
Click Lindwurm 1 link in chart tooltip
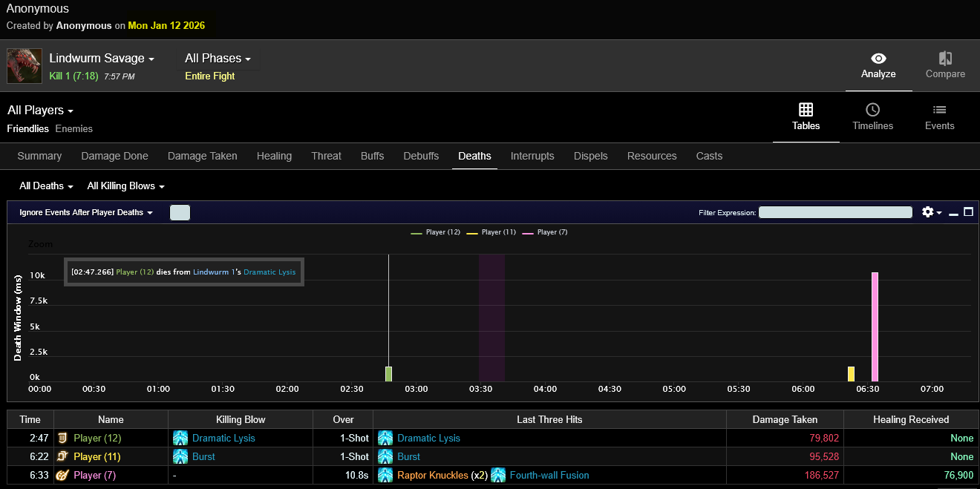[214, 272]
